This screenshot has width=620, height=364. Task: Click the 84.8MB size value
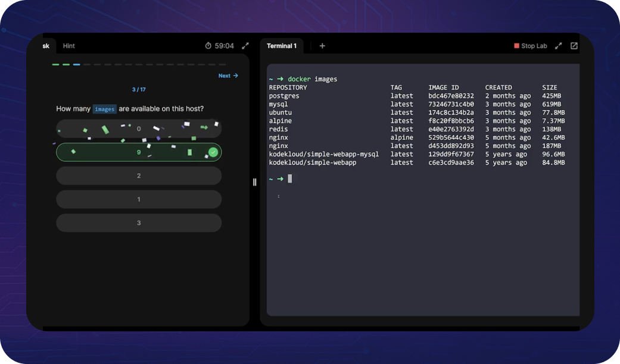[553, 162]
